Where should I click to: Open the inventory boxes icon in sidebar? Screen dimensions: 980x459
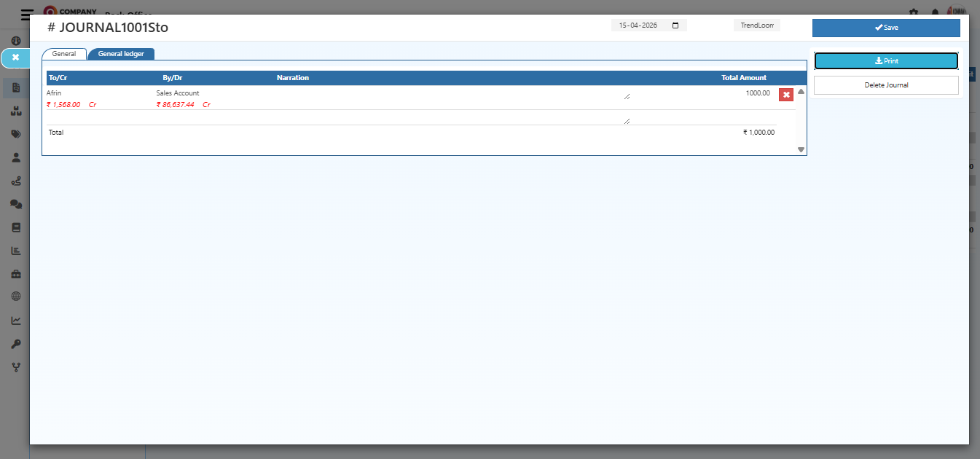pos(15,111)
